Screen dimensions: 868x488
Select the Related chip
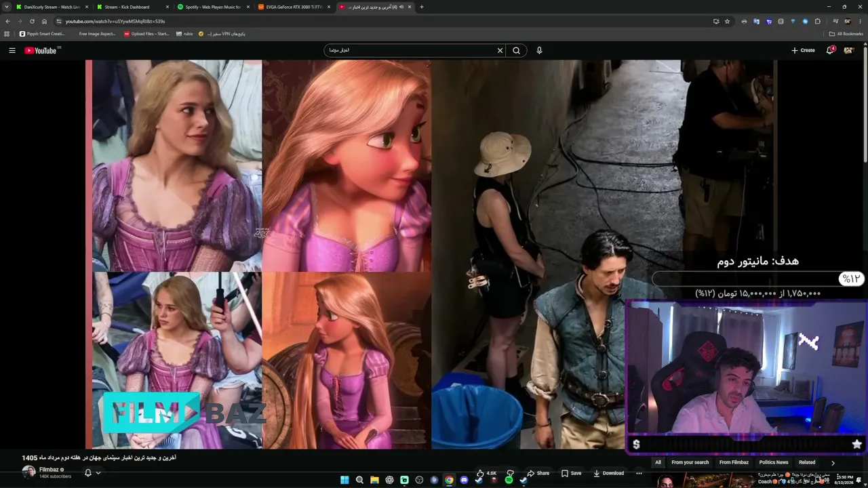807,462
